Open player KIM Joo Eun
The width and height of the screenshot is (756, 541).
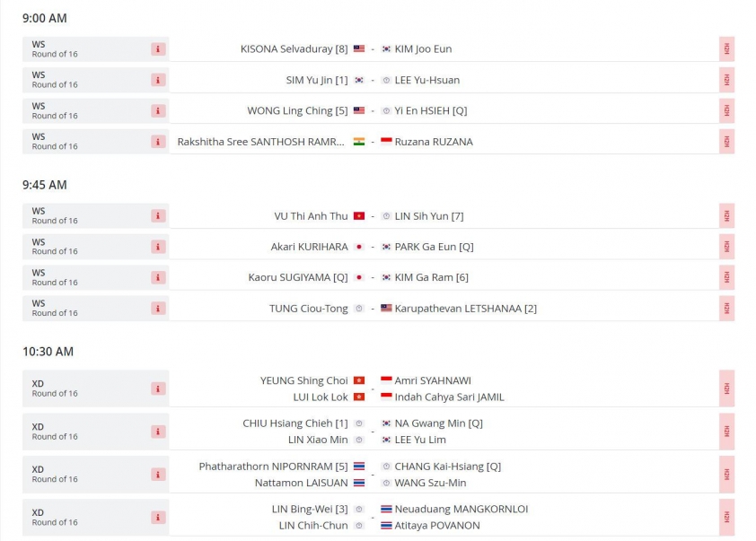pyautogui.click(x=423, y=49)
